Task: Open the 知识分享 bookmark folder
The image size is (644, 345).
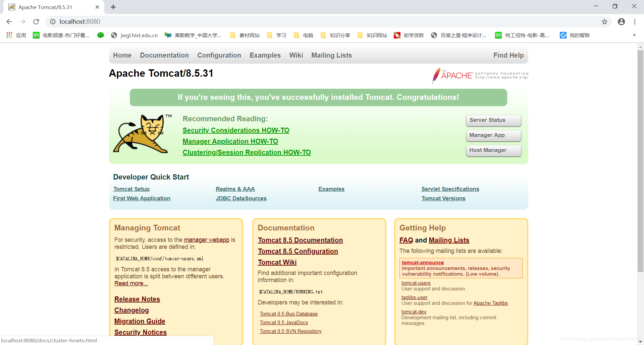Action: click(335, 35)
